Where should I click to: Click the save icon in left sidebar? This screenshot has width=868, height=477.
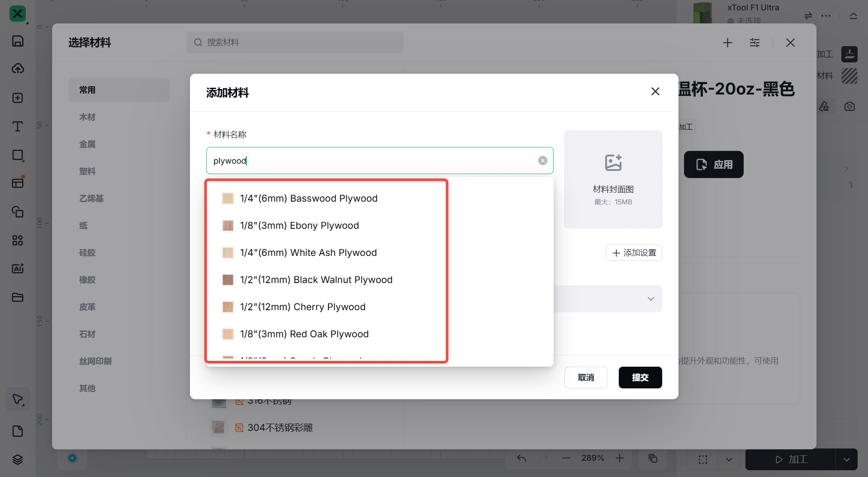pyautogui.click(x=18, y=41)
